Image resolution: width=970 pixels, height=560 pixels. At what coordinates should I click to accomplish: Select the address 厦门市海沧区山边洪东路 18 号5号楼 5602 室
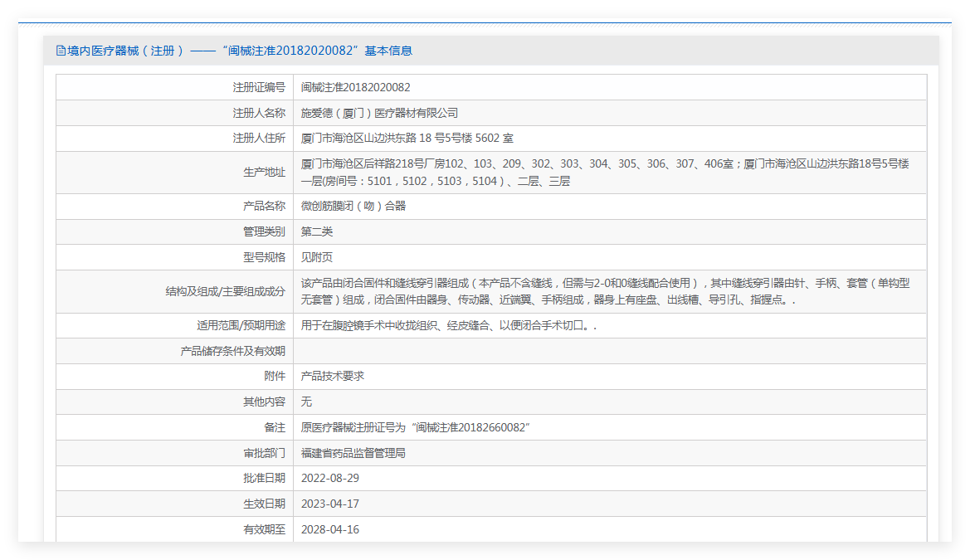[x=407, y=139]
